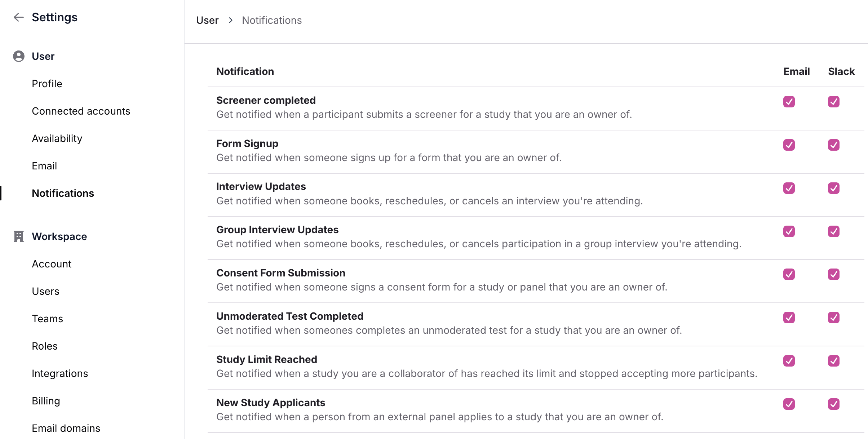Click the User breadcrumb link
Viewport: 868px width, 439px height.
click(x=207, y=20)
